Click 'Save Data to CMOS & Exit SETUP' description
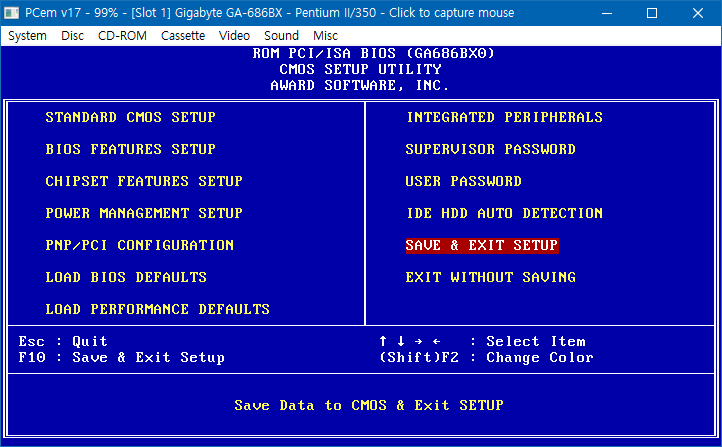 369,405
